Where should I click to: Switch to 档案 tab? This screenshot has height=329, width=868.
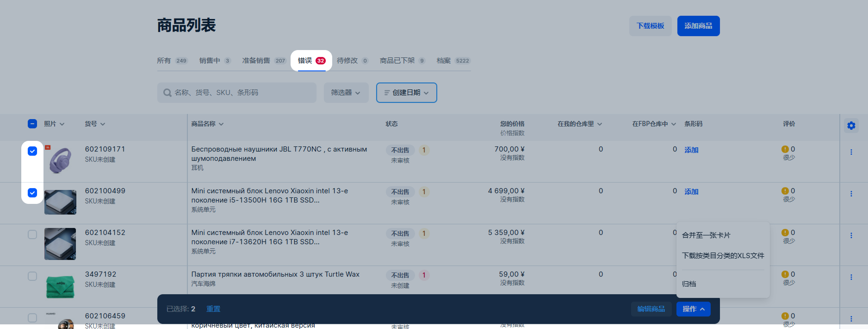[453, 61]
